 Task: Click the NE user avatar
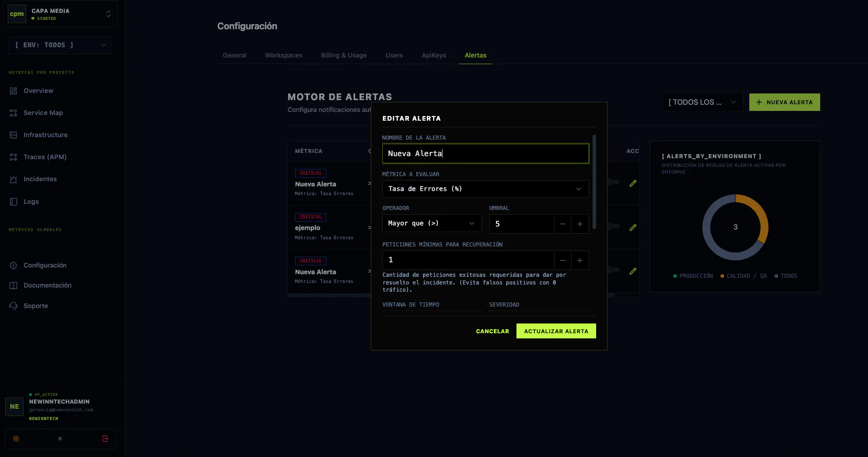(x=14, y=407)
